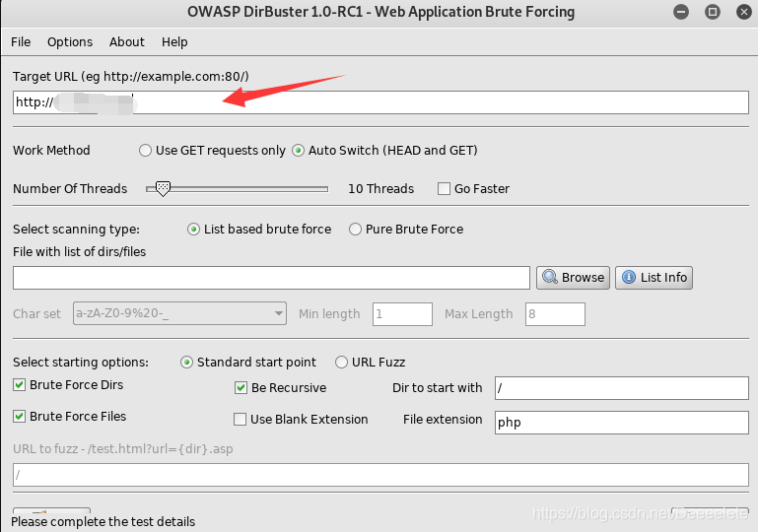Open the Options menu
This screenshot has height=532, width=758.
(70, 42)
